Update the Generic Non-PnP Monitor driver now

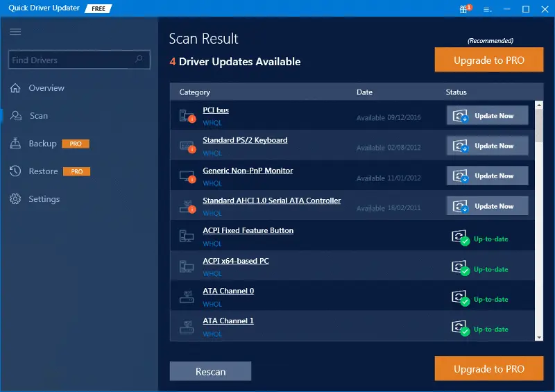click(488, 176)
